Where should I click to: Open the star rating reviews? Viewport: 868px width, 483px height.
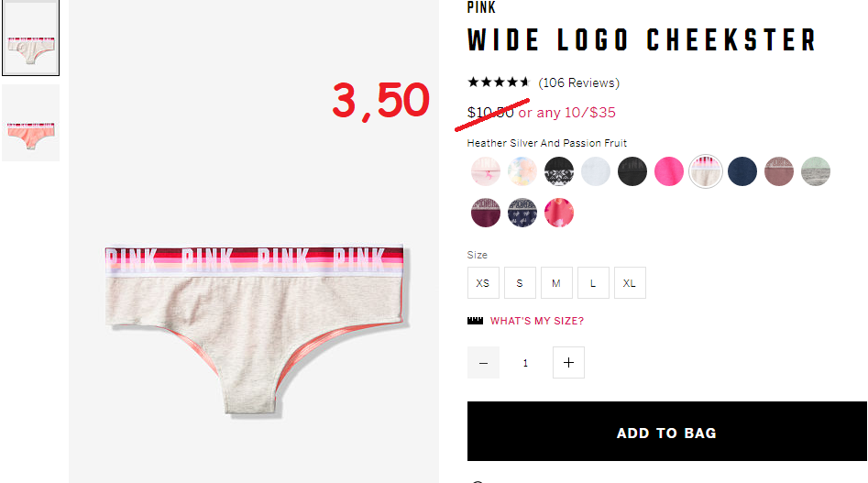[499, 82]
